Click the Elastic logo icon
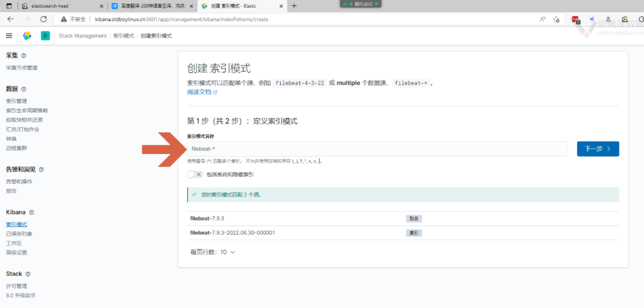Screen dimensions: 644x308 tap(27, 36)
